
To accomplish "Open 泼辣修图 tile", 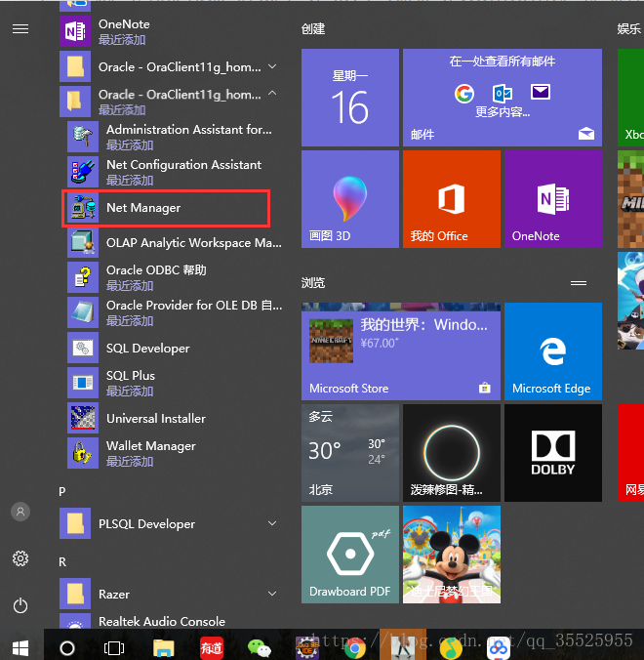I will coord(452,453).
